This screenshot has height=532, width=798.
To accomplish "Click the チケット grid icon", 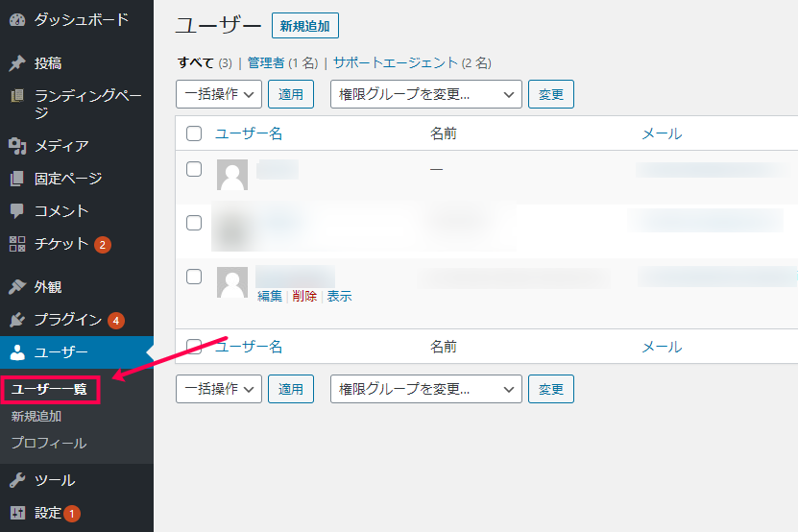I will click(x=17, y=244).
